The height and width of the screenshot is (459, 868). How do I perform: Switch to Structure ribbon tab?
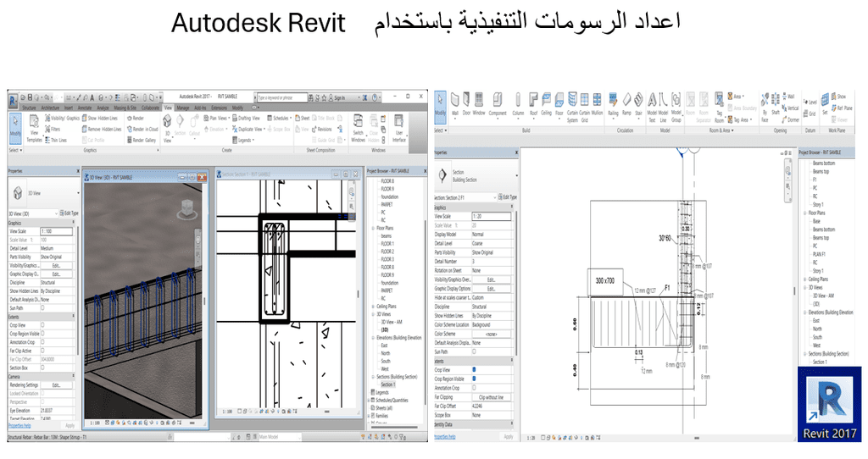pos(29,108)
